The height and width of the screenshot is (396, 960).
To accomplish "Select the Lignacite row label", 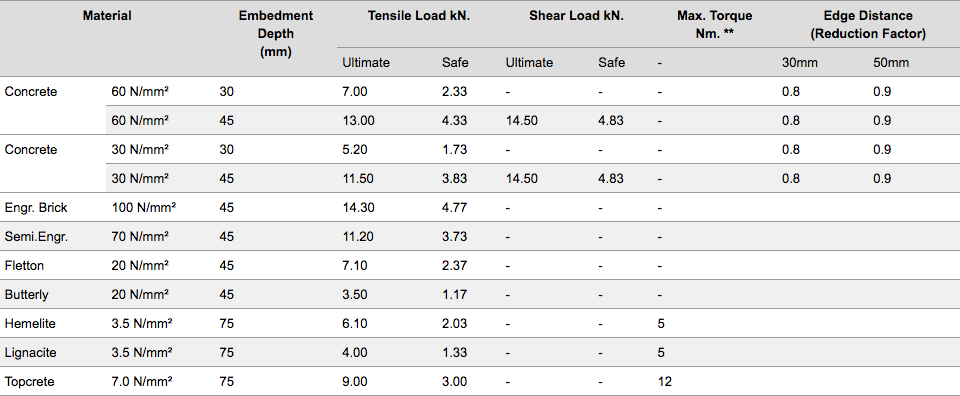I will 28,353.
